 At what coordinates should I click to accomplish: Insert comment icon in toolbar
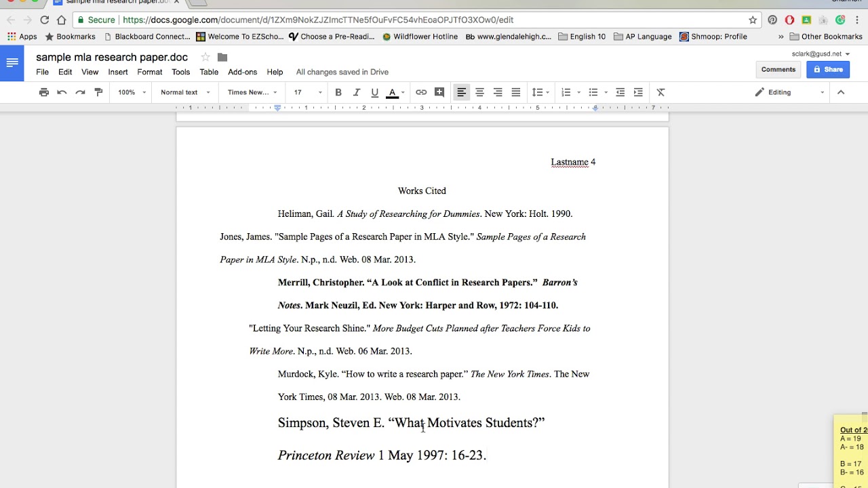click(439, 92)
